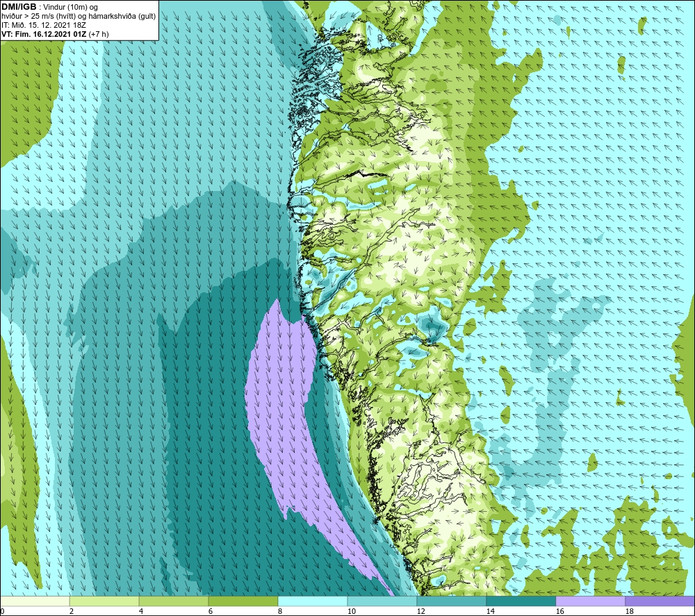Viewport: 695px width, 616px height.
Task: Click the darker purple swatch above 18
Action: [660, 601]
